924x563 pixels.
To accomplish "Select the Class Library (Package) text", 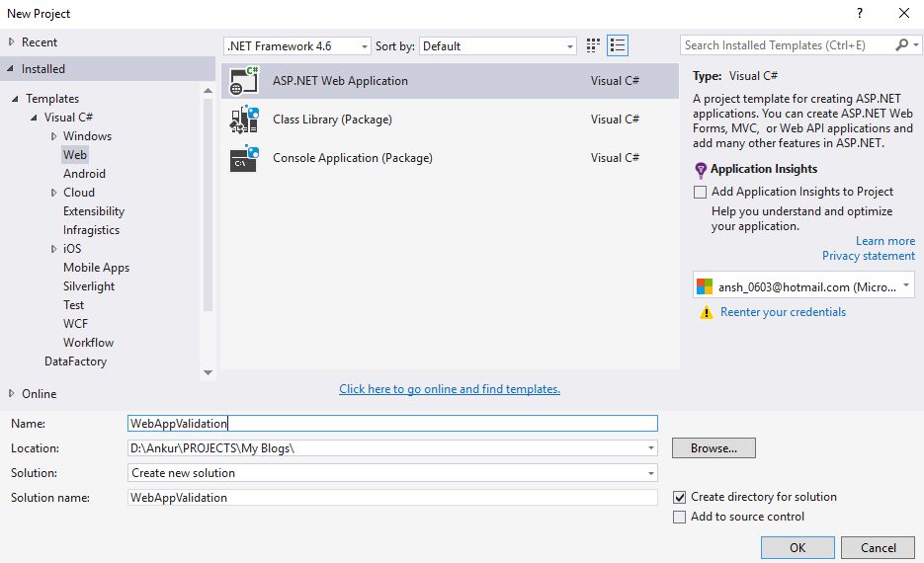I will point(332,120).
